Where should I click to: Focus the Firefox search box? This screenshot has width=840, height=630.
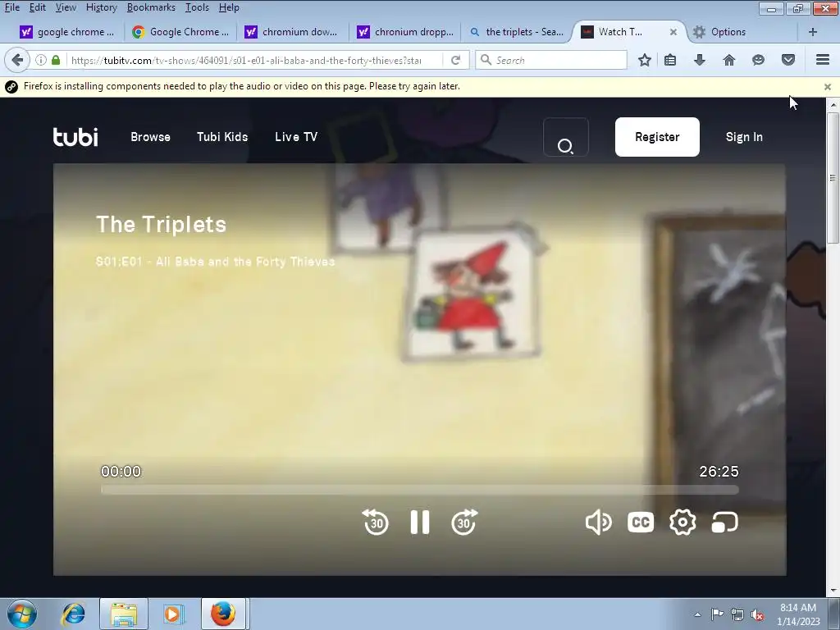(550, 60)
